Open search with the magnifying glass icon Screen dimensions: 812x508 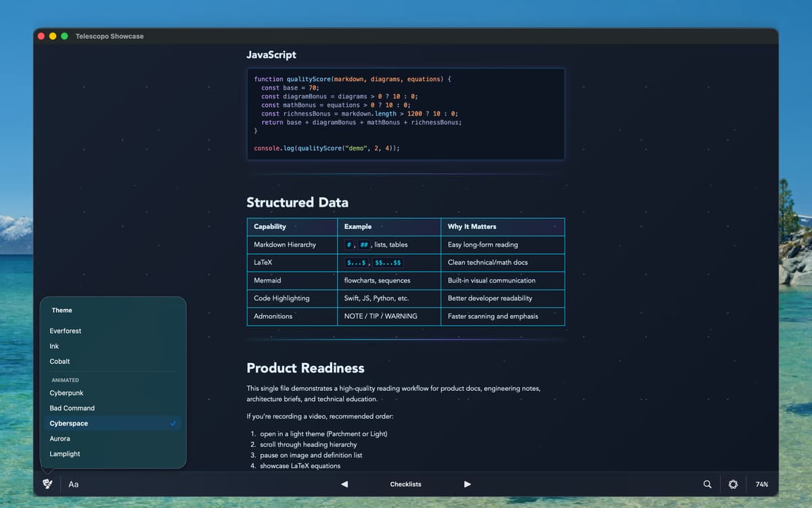707,484
